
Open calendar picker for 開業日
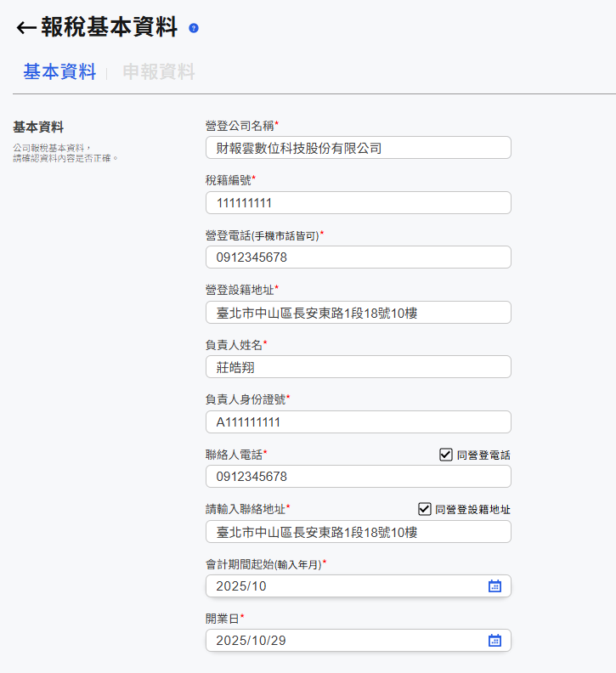click(494, 640)
